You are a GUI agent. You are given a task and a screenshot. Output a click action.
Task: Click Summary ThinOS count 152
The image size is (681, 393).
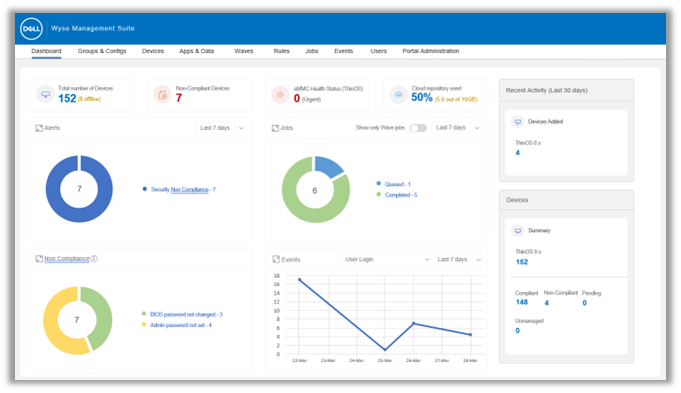[x=522, y=262]
